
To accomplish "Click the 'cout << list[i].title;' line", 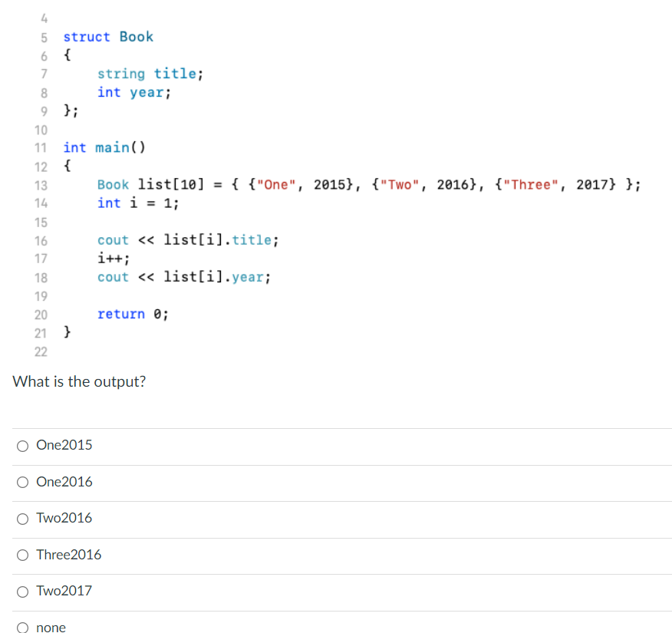I will click(188, 239).
